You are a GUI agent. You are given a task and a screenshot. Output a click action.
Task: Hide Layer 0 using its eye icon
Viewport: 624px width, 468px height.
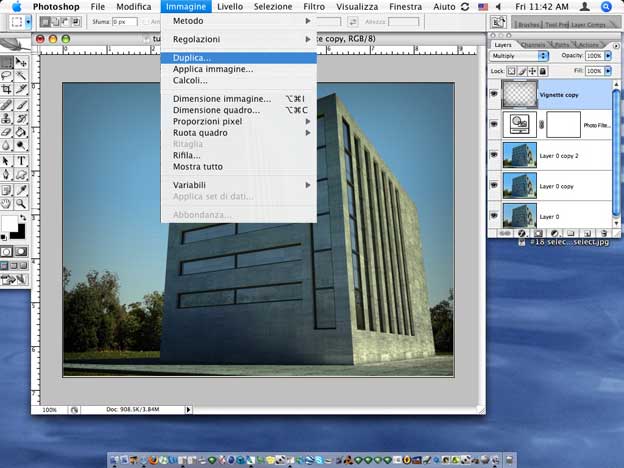494,215
